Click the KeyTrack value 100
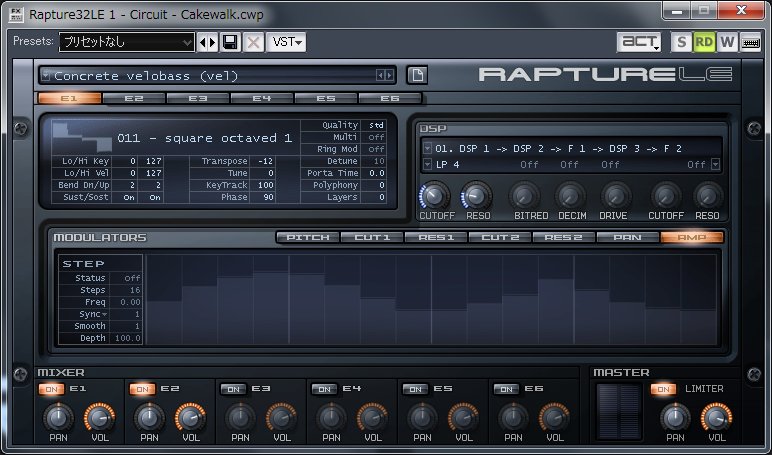The image size is (772, 455). (x=266, y=185)
